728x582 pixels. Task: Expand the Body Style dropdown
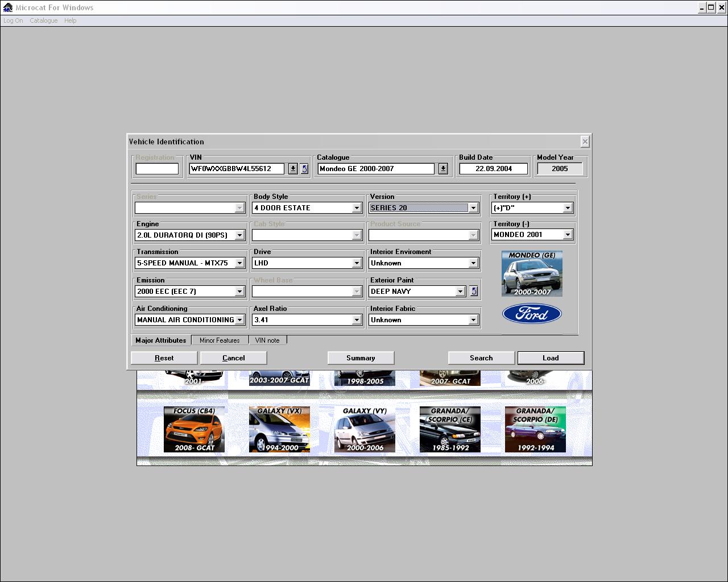click(357, 208)
